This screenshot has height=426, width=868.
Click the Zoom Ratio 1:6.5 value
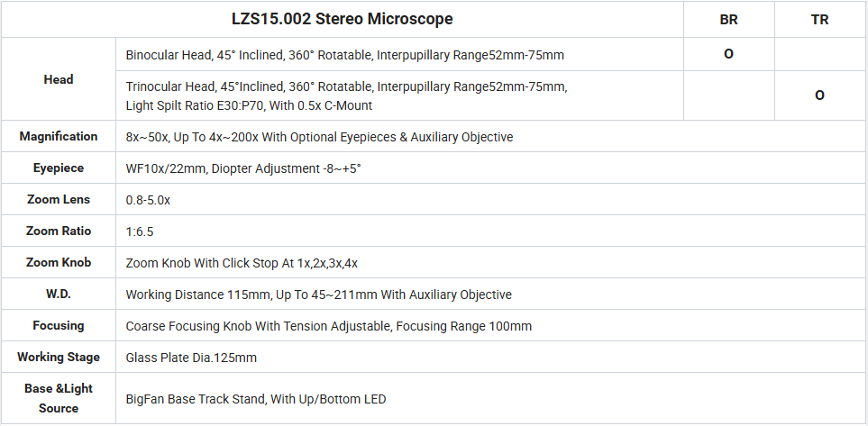pyautogui.click(x=140, y=231)
